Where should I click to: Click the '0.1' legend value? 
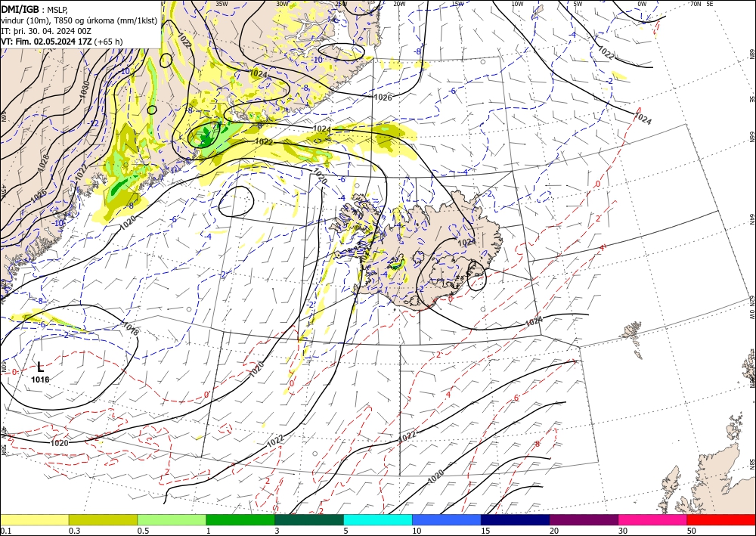6,531
